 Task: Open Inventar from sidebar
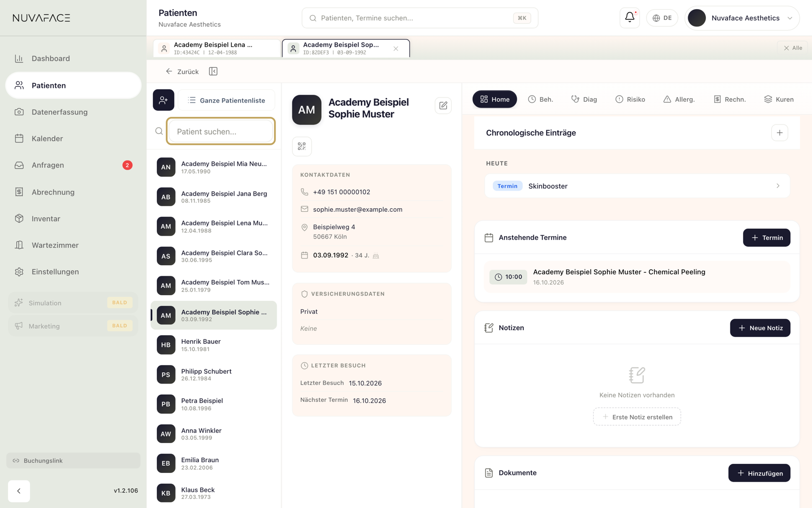[74, 218]
